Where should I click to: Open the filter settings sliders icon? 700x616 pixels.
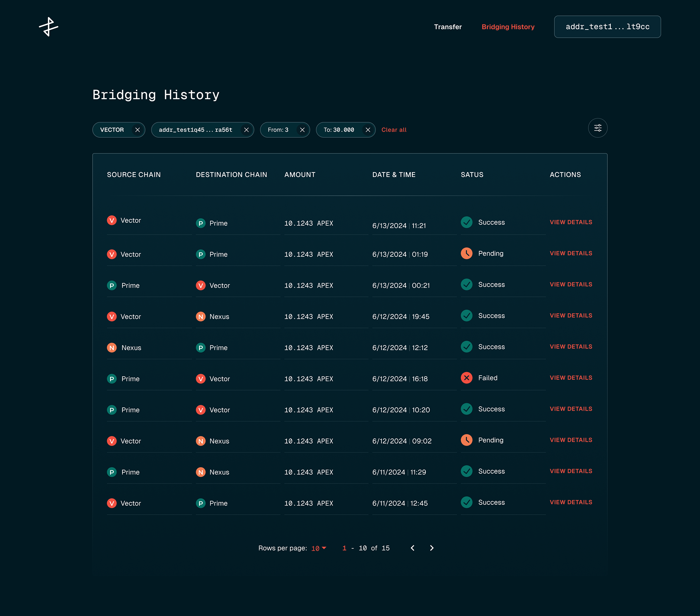click(598, 128)
